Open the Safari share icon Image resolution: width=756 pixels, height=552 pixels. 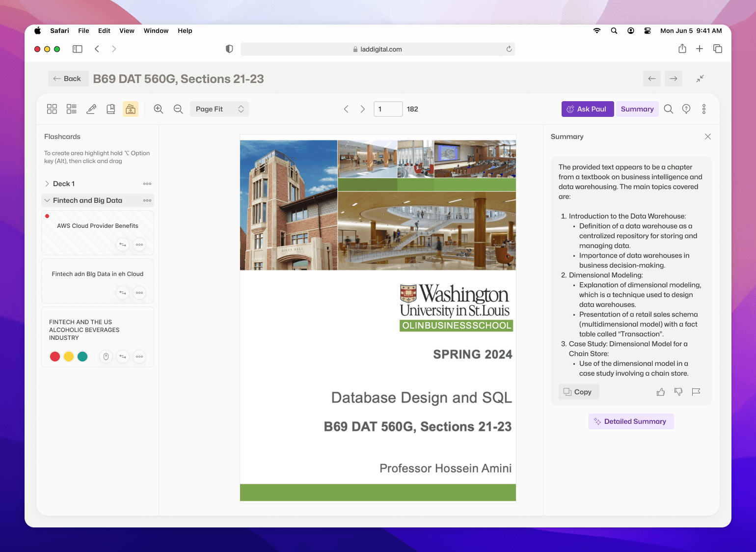tap(682, 49)
